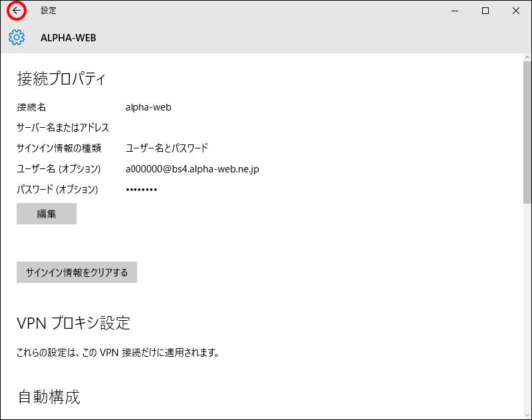The height and width of the screenshot is (420, 532).
Task: Close the 設定 window
Action: (x=516, y=11)
